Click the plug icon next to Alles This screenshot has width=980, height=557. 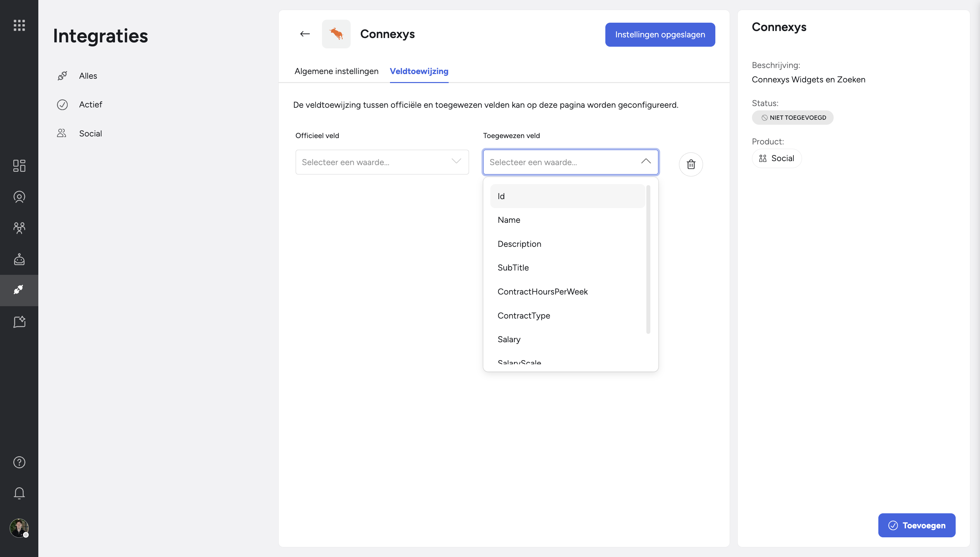pos(62,76)
